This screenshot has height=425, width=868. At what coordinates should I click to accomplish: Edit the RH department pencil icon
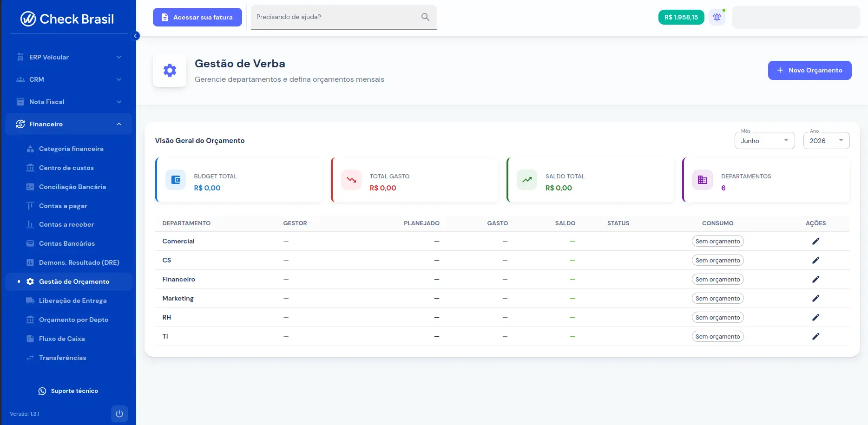tap(815, 317)
